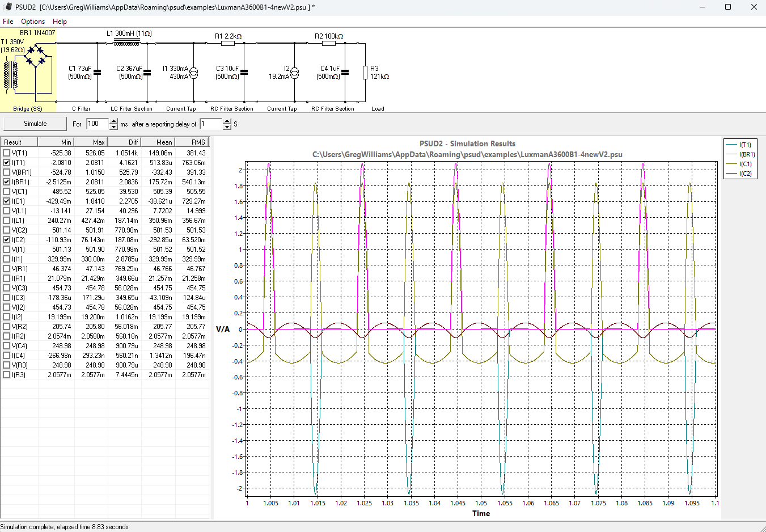The width and height of the screenshot is (766, 532).
Task: Click the I(T1) RMS value 763.06m
Action: [x=194, y=163]
